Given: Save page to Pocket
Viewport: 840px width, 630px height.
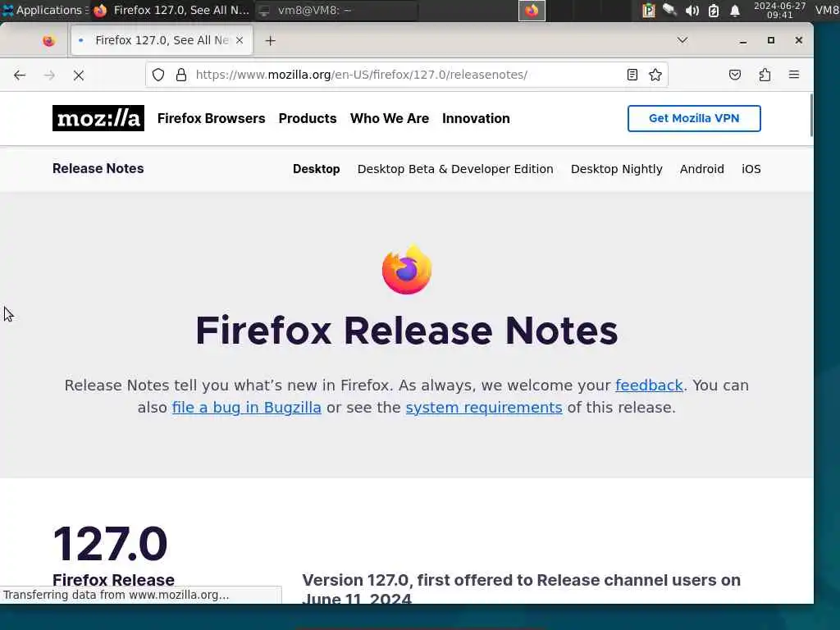Looking at the screenshot, I should (x=735, y=75).
